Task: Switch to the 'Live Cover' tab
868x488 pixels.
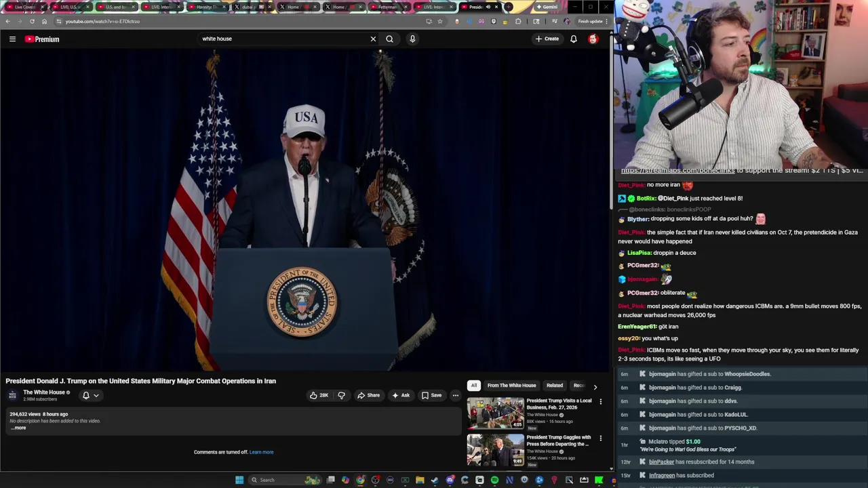Action: pos(24,7)
